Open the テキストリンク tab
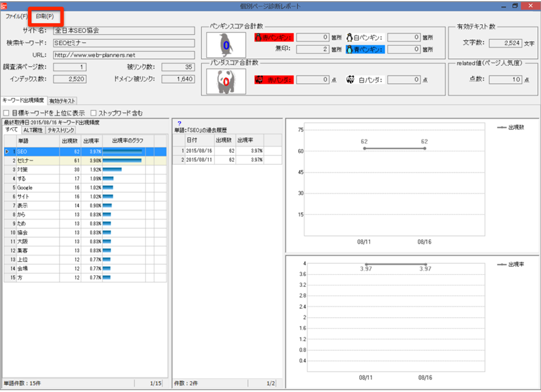Screen dimensions: 541x392 (61, 130)
